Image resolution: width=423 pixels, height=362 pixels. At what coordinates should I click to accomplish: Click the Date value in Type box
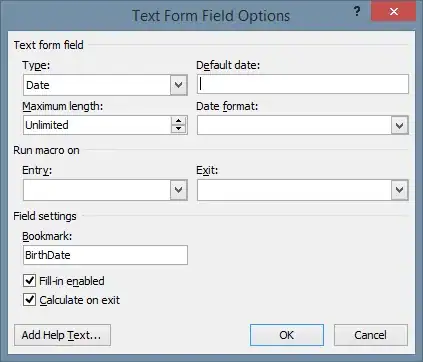[38, 85]
